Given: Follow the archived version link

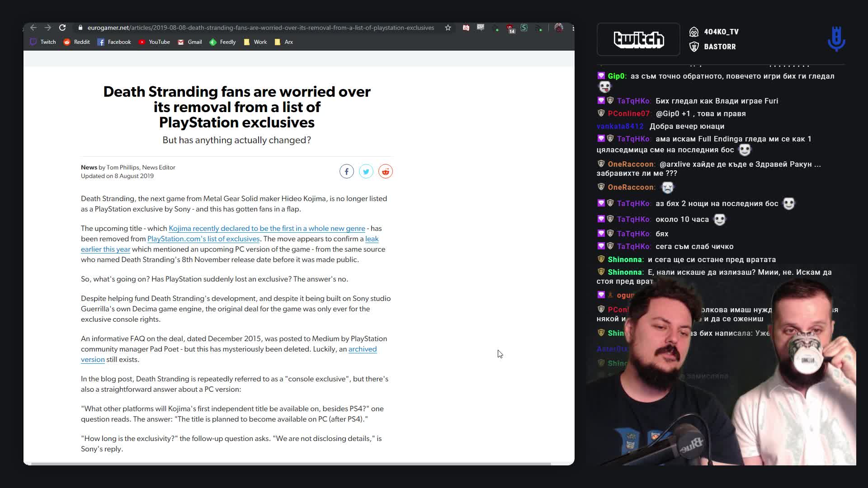Looking at the screenshot, I should [362, 349].
